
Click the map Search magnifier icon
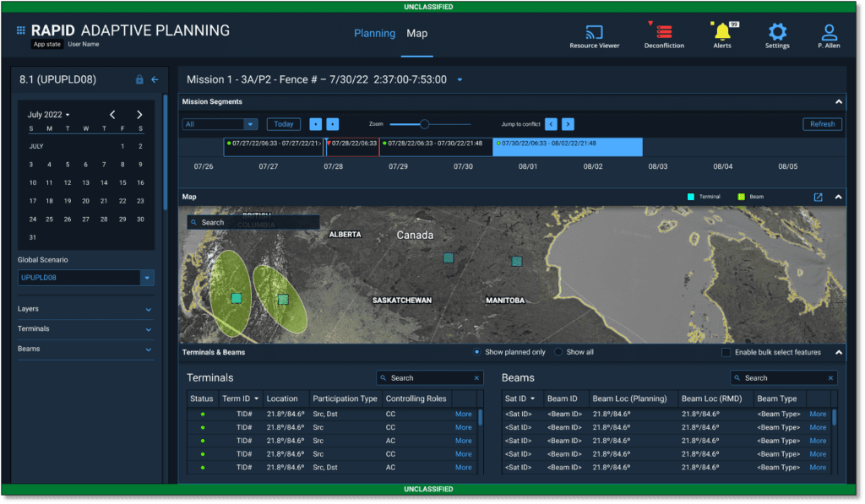(x=193, y=223)
